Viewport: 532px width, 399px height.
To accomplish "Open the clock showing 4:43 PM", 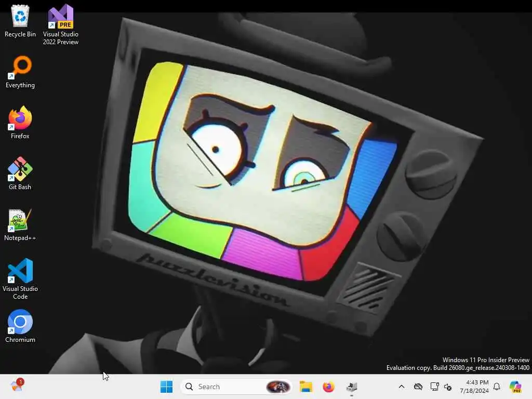I will tap(474, 387).
